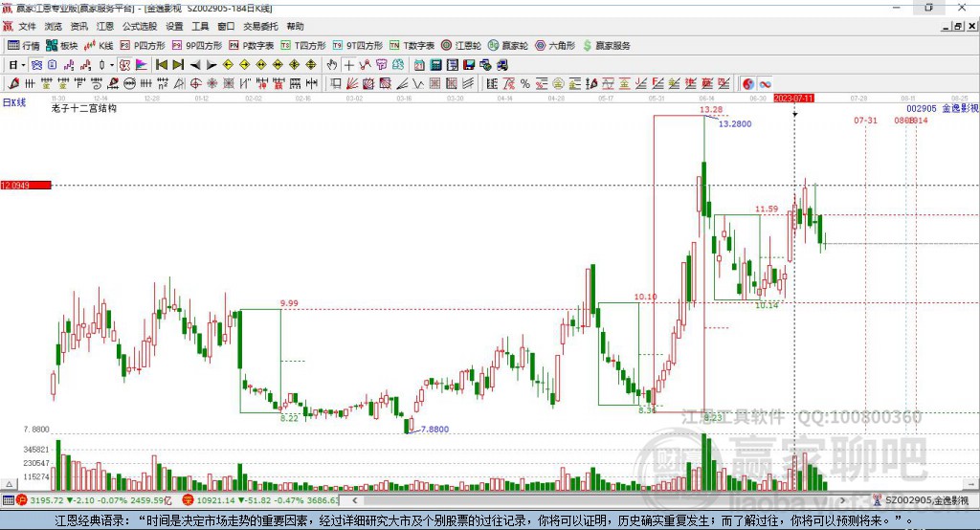This screenshot has height=530, width=980.
Task: Click the grid icon in status bar
Action: [x=8, y=500]
